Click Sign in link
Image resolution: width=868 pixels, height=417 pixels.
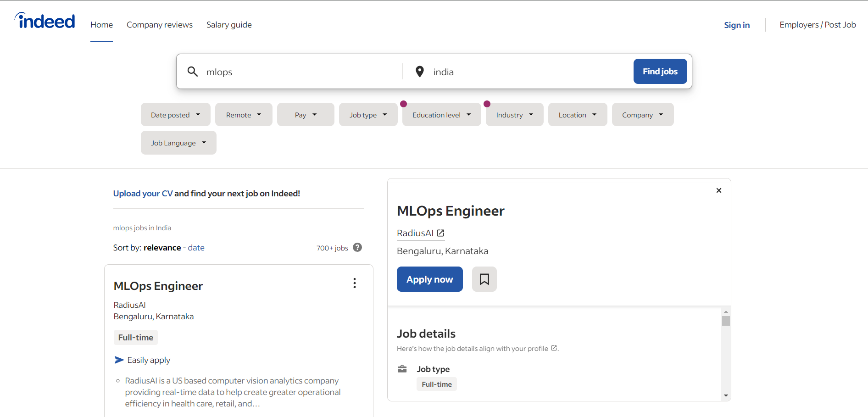pos(737,25)
